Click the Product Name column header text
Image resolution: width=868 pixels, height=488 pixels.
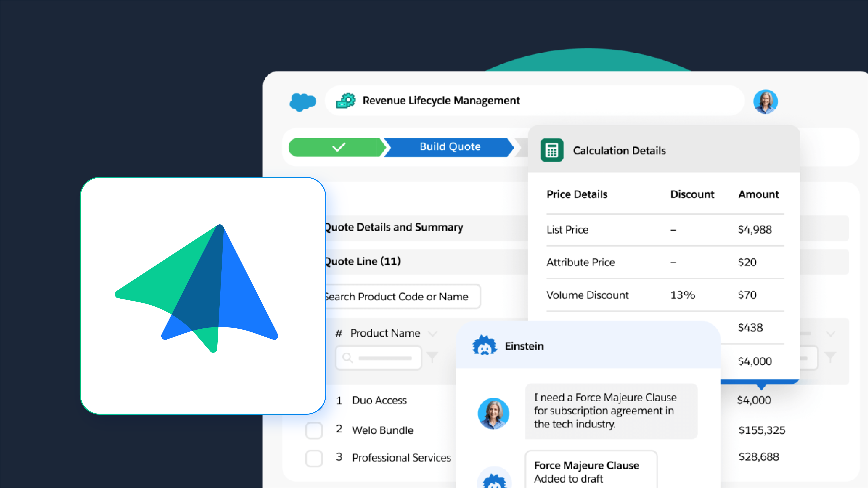point(385,333)
